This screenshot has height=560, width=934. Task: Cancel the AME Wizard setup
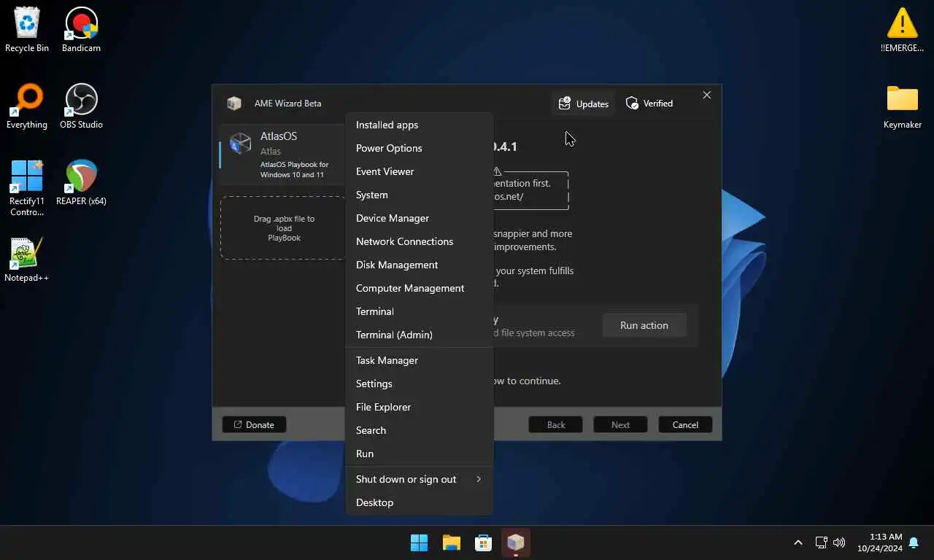tap(685, 424)
